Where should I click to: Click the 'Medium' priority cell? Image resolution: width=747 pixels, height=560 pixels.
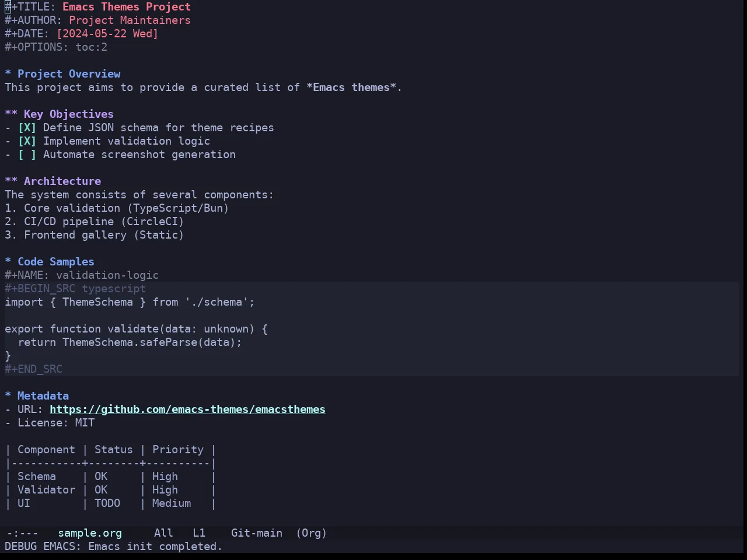(172, 503)
